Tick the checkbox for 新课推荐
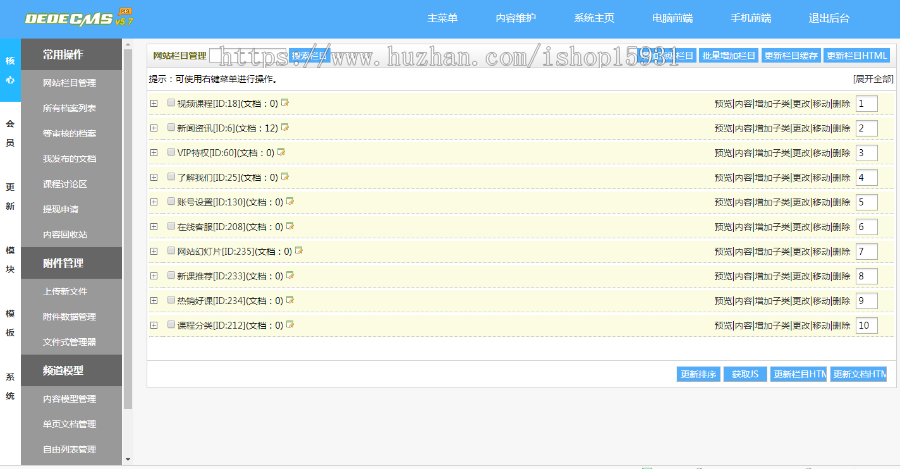This screenshot has height=469, width=900. [x=171, y=276]
